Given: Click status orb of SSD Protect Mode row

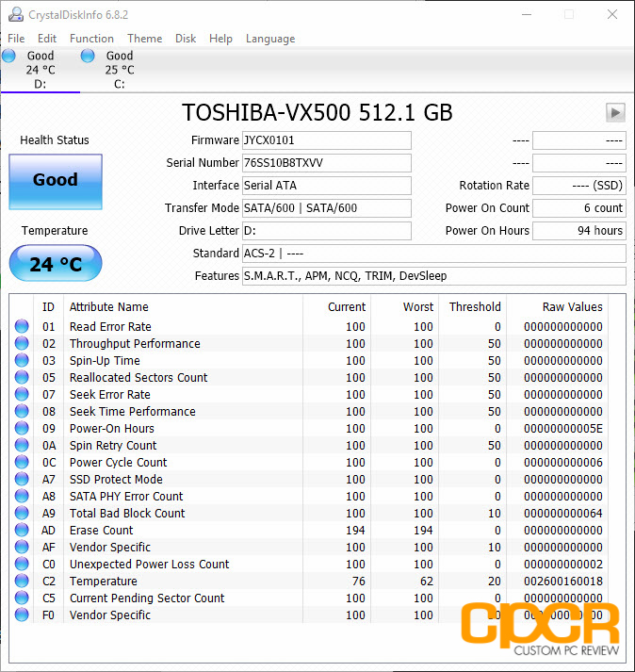Looking at the screenshot, I should tap(22, 479).
